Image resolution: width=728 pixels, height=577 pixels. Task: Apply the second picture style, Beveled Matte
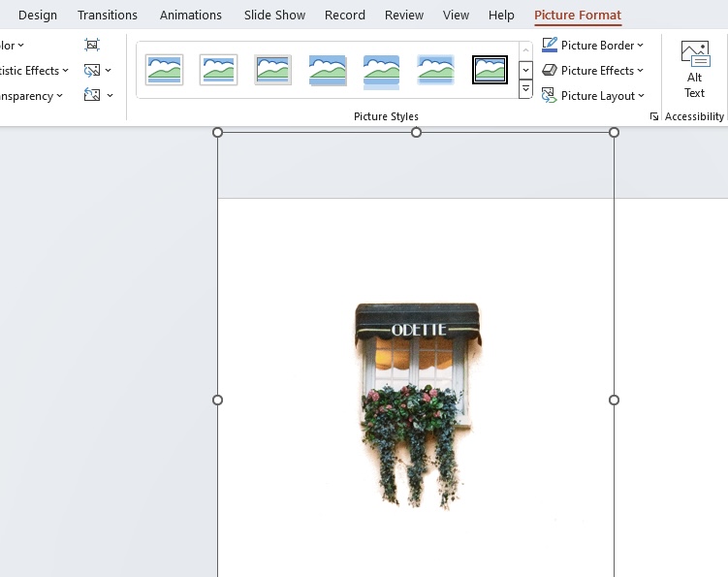tap(218, 70)
